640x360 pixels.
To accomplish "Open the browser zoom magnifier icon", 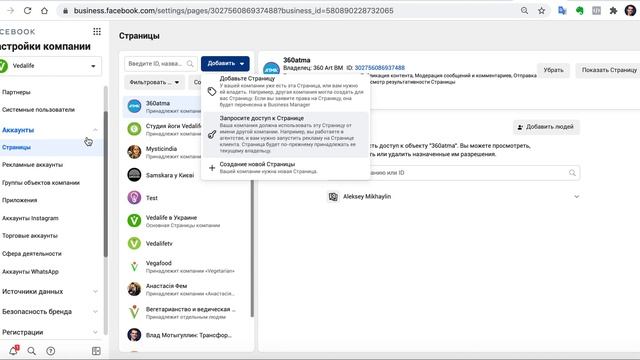I will (x=524, y=11).
